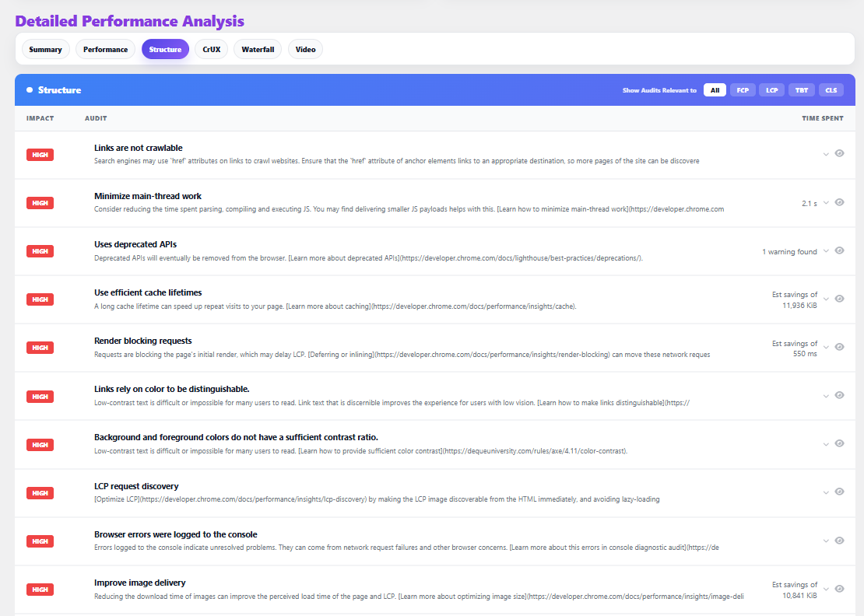Open the Waterfall tab
864x616 pixels.
pyautogui.click(x=258, y=50)
